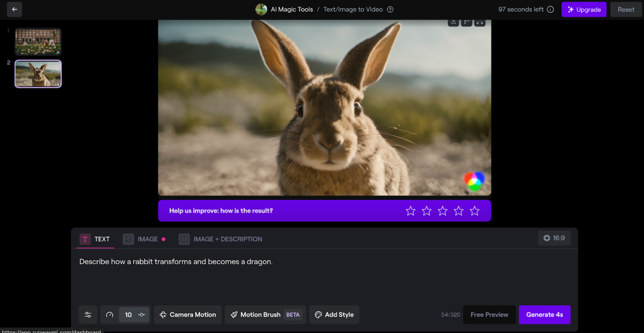Select the first flower garden thumbnail
This screenshot has width=644, height=333.
pyautogui.click(x=38, y=42)
